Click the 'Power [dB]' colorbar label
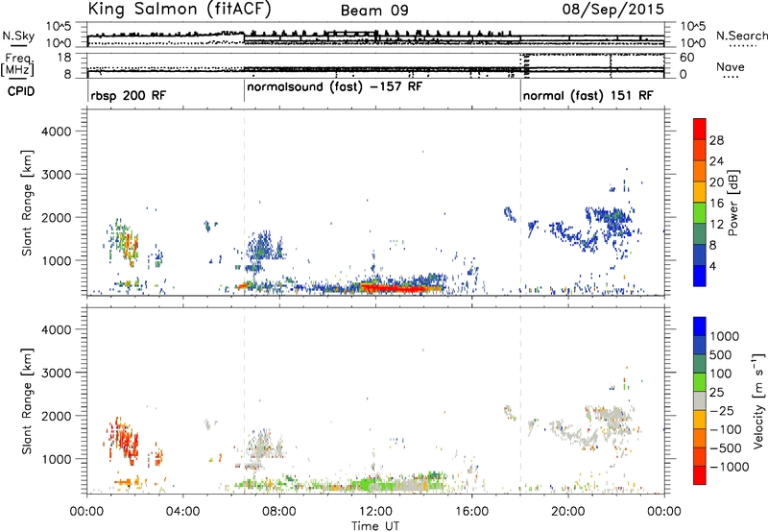 [733, 203]
